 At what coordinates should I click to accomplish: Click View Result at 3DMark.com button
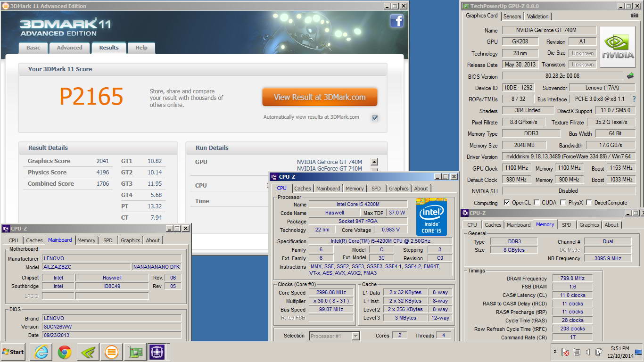(320, 97)
